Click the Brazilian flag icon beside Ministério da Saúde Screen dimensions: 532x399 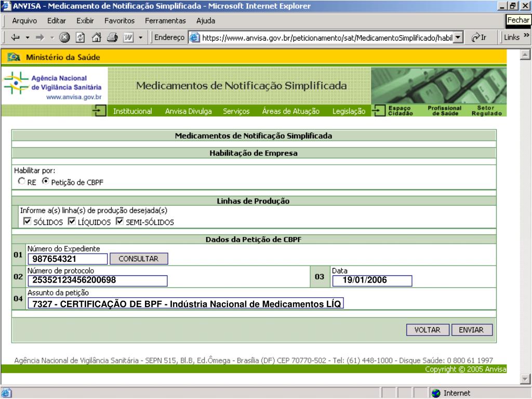[x=14, y=57]
